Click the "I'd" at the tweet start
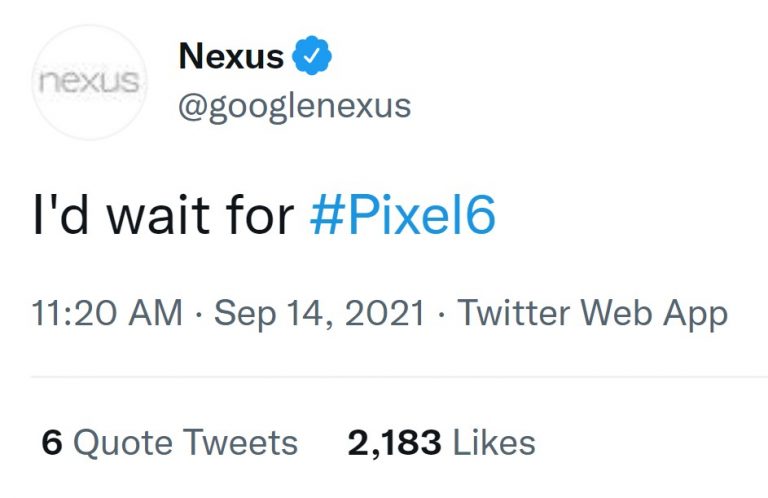The height and width of the screenshot is (498, 768). click(x=58, y=216)
